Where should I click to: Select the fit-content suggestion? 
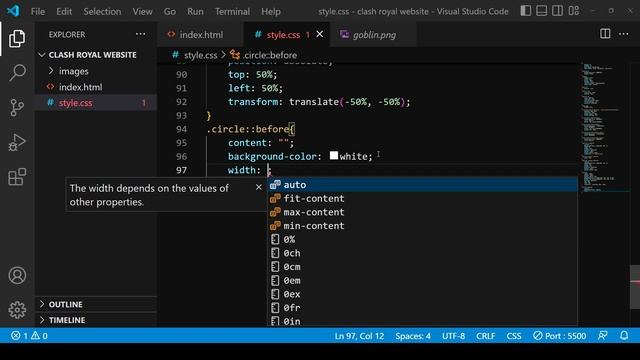(x=422, y=198)
